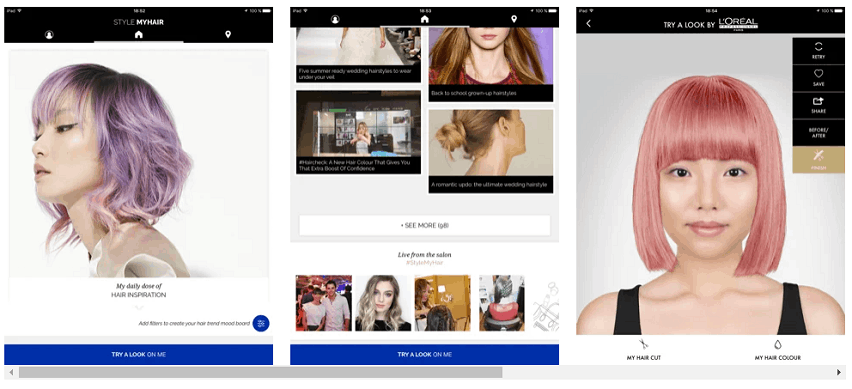852x389 pixels.
Task: Expand See More (98) articles
Action: click(x=424, y=225)
